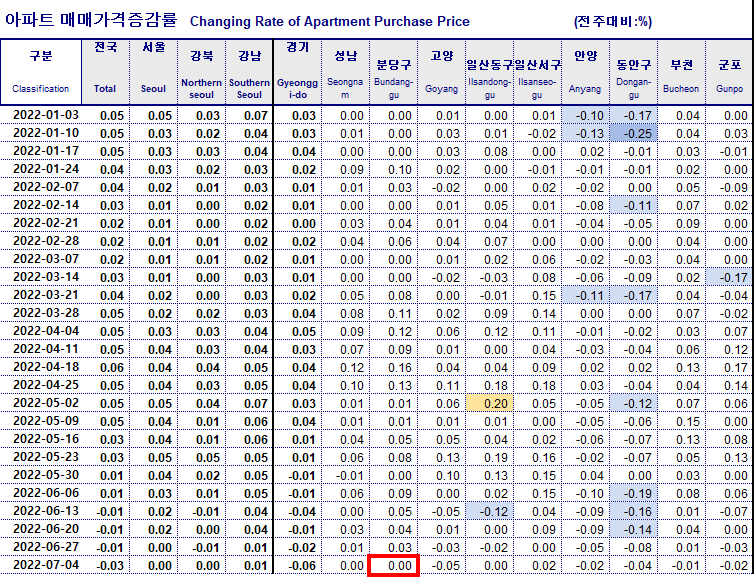
Task: Click the -0.19 Dongan-gu cell for 2022-06-06
Action: click(x=634, y=493)
